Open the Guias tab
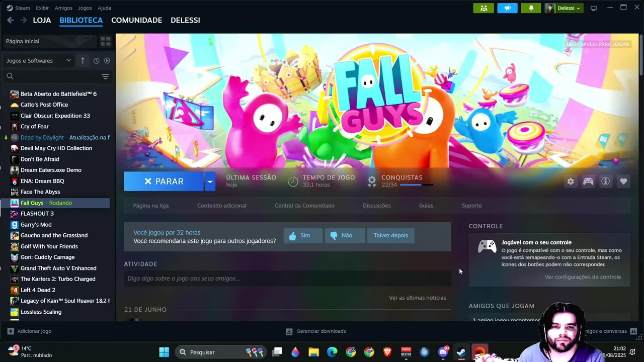This screenshot has width=644, height=362. [x=426, y=206]
